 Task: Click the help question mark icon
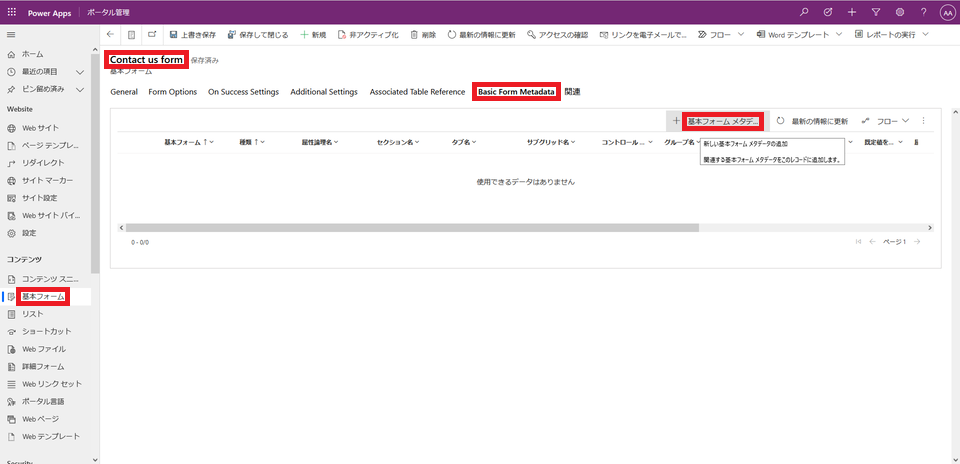923,12
